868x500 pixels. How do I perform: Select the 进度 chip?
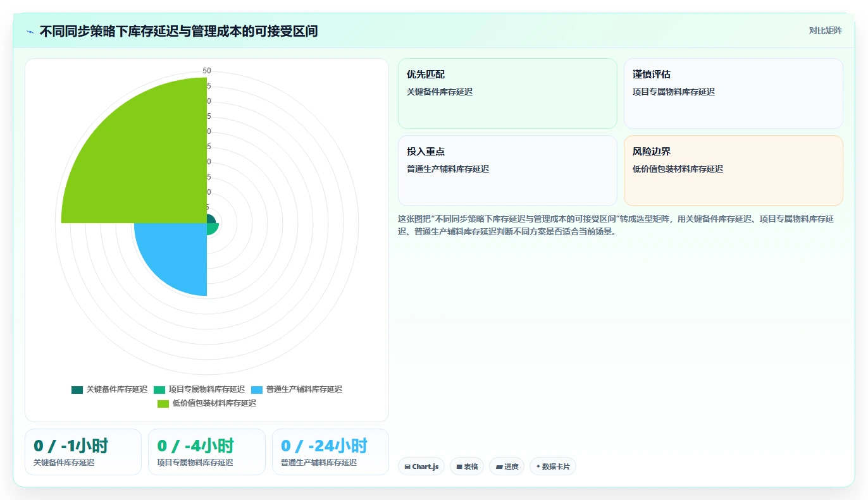pos(507,466)
